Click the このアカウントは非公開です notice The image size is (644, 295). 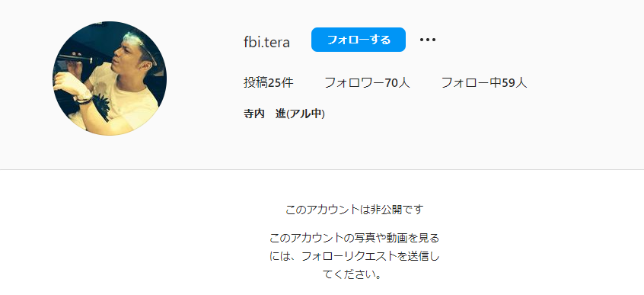click(x=354, y=210)
